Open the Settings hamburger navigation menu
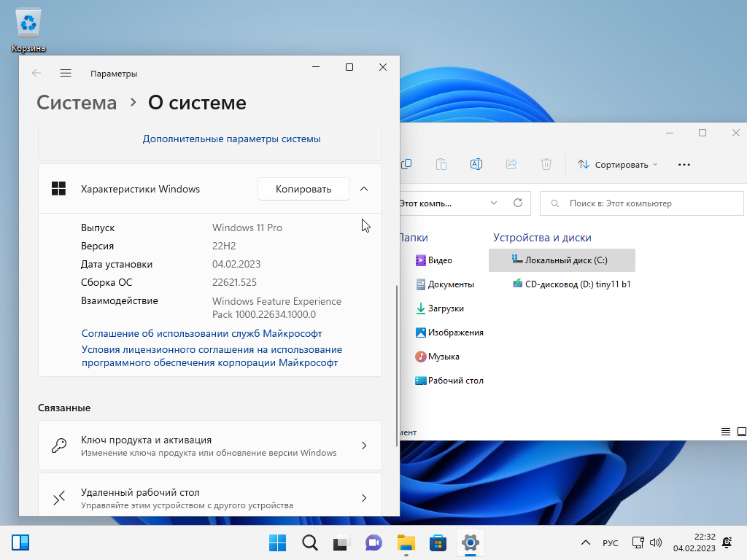 click(66, 73)
